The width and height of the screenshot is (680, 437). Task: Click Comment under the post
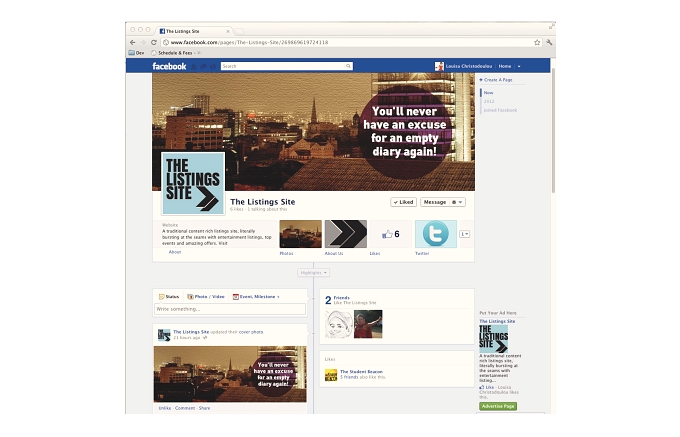pyautogui.click(x=185, y=408)
